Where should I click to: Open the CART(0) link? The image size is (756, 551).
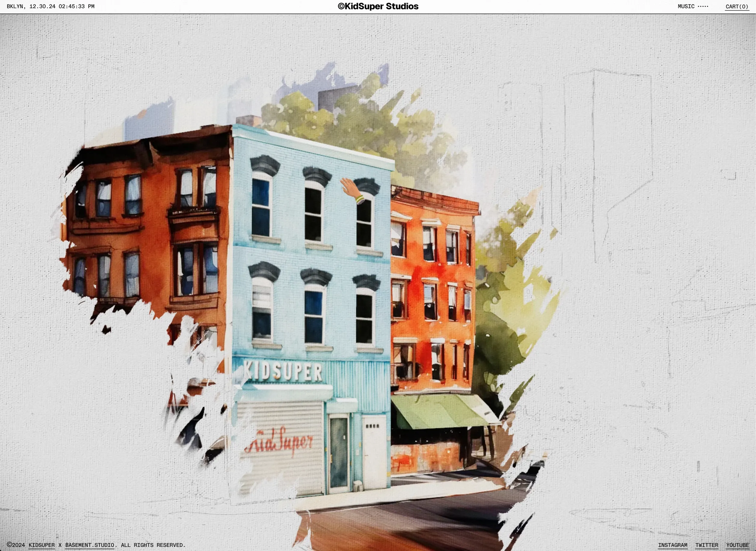[x=737, y=6]
